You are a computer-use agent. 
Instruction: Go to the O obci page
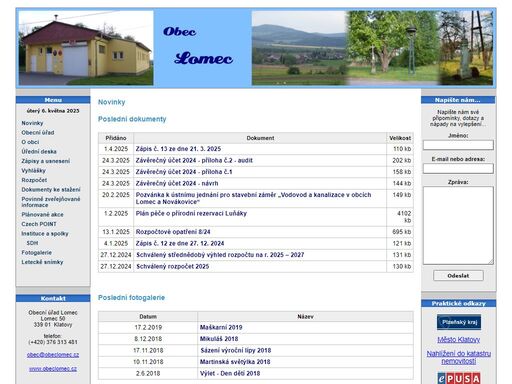[30, 142]
